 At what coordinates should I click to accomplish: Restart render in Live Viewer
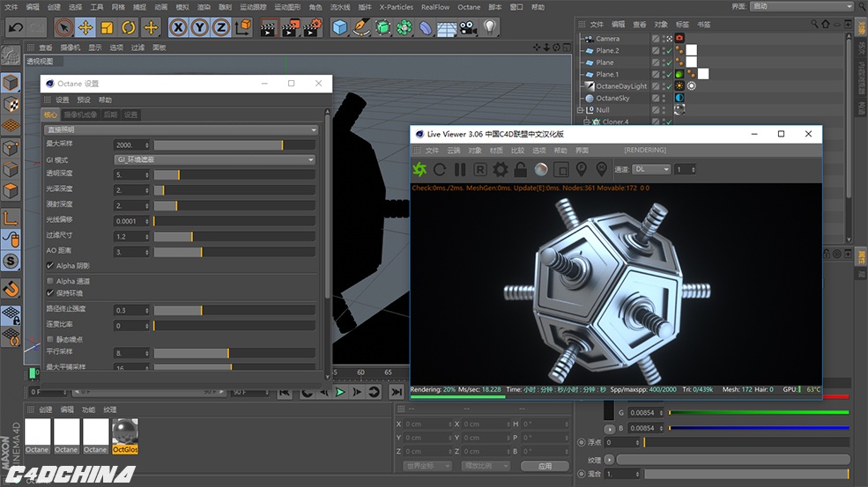point(440,169)
